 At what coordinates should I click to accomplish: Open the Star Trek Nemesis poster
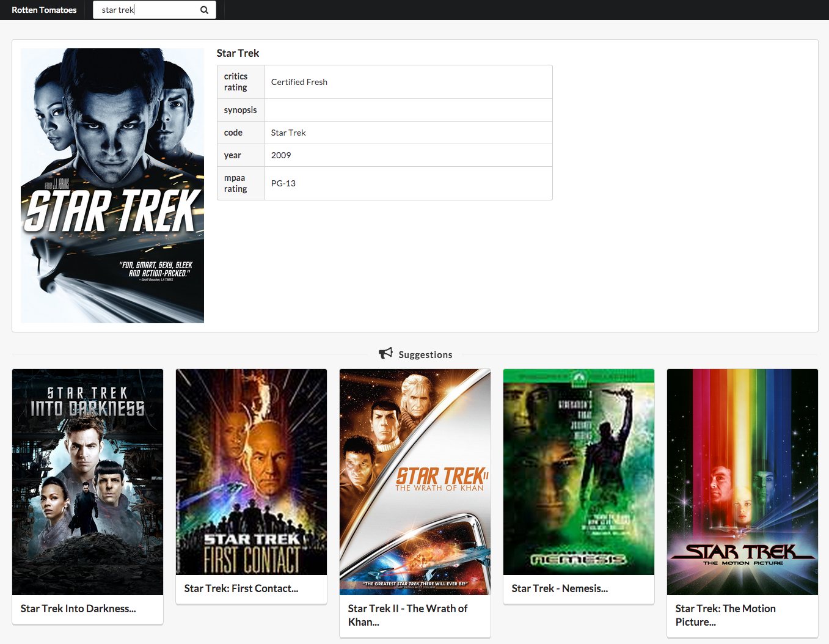(x=579, y=472)
